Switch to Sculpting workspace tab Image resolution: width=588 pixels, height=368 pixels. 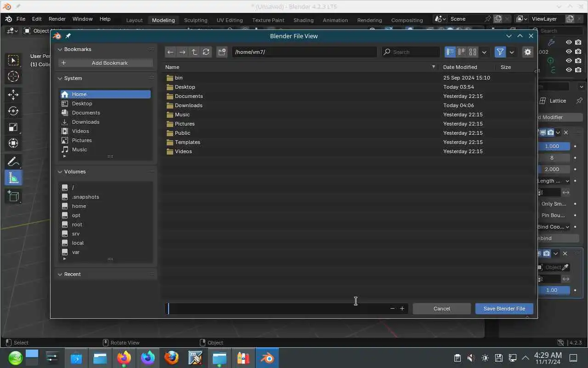click(x=196, y=20)
